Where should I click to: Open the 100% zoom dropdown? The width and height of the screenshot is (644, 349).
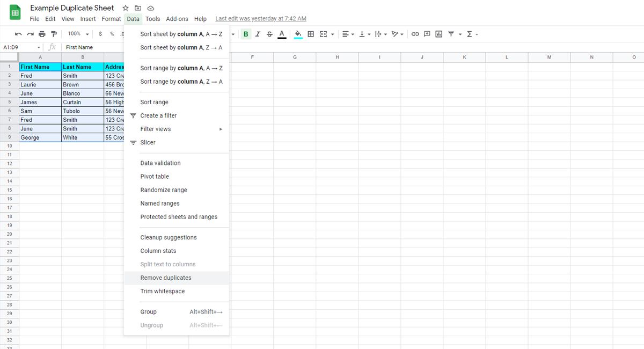78,34
